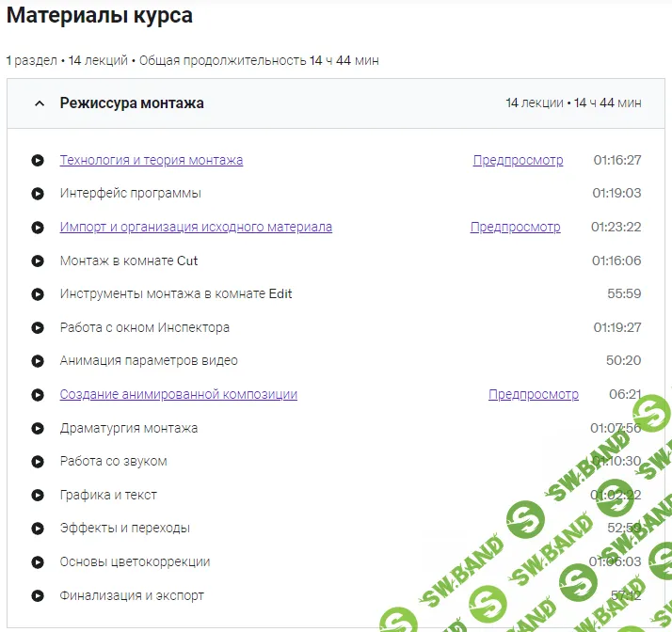
Task: Click Предпросмотр for Создание анимированной композиции
Action: (x=533, y=394)
